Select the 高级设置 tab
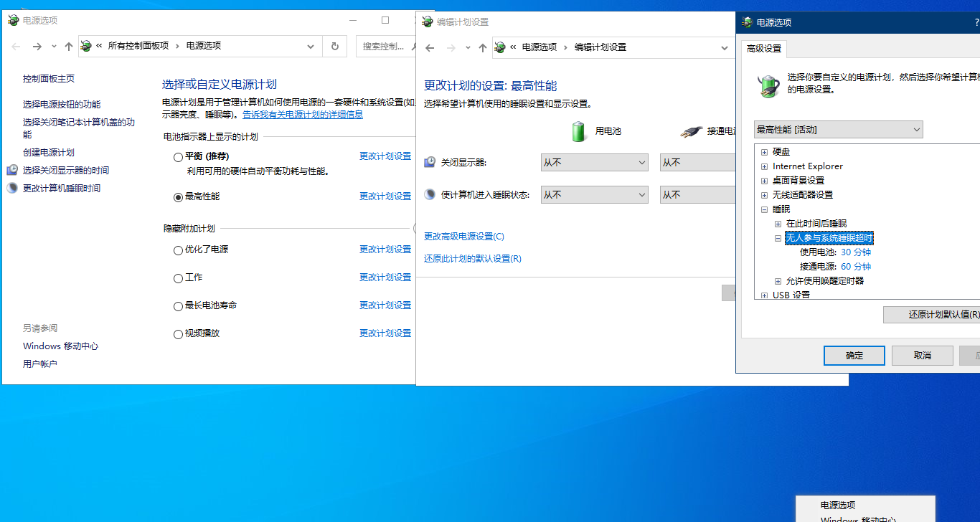Screen dimensions: 980x522 pyautogui.click(x=764, y=49)
